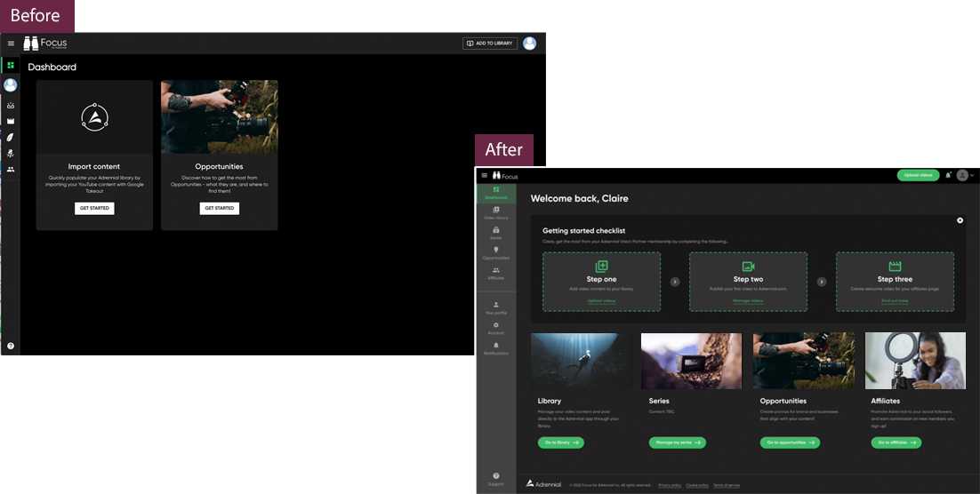
Task: Expand user account dropdown in After header
Action: coord(966,176)
